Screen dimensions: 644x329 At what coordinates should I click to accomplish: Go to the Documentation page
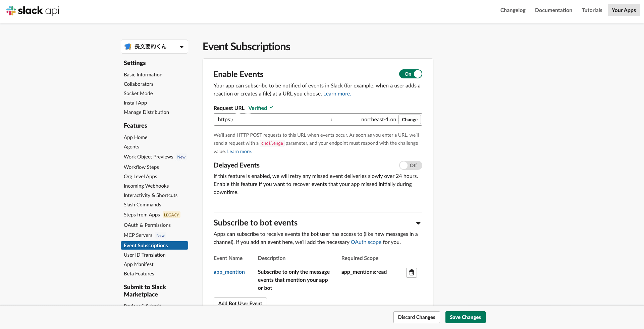(553, 10)
